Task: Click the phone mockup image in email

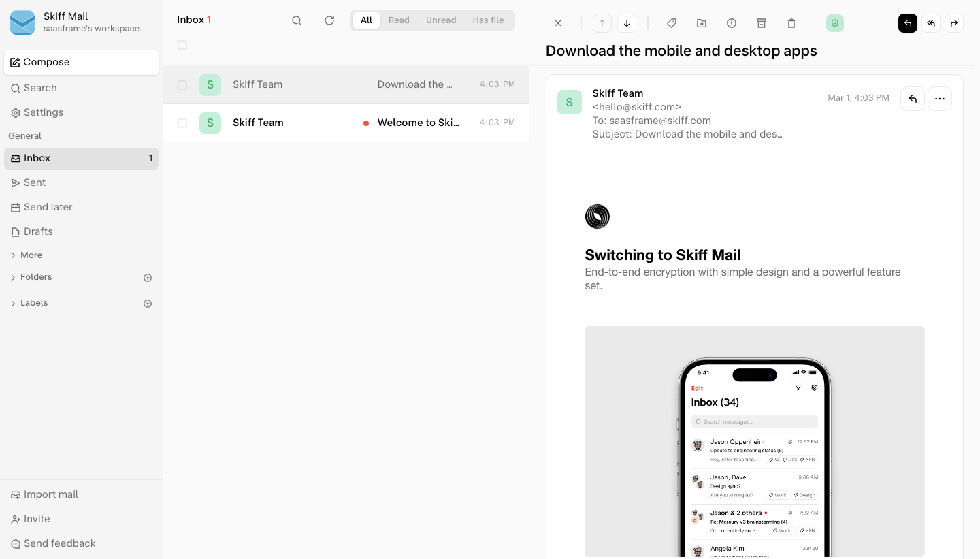Action: pyautogui.click(x=755, y=441)
